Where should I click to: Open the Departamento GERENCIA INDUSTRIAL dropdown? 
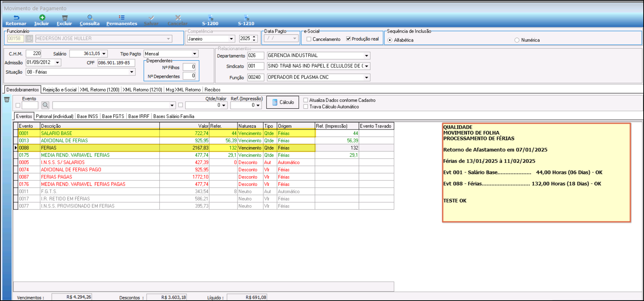click(366, 56)
